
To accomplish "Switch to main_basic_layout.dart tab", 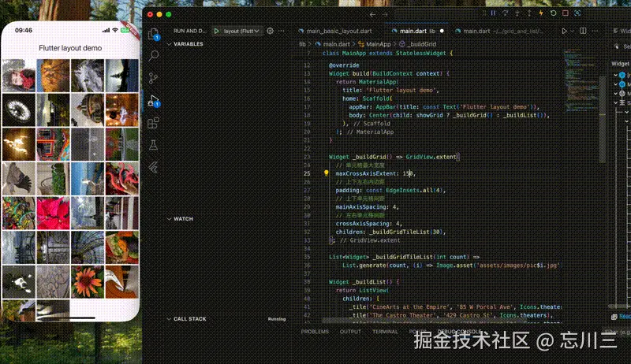I will 335,31.
